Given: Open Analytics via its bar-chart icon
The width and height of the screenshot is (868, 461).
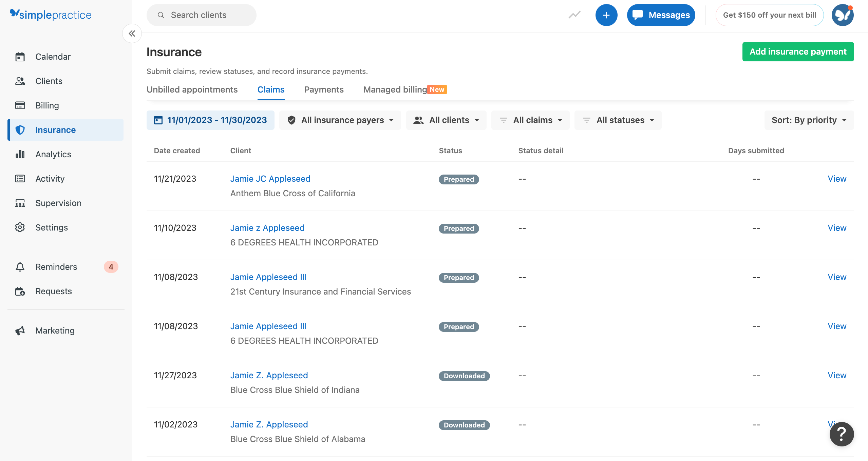Looking at the screenshot, I should (x=20, y=154).
